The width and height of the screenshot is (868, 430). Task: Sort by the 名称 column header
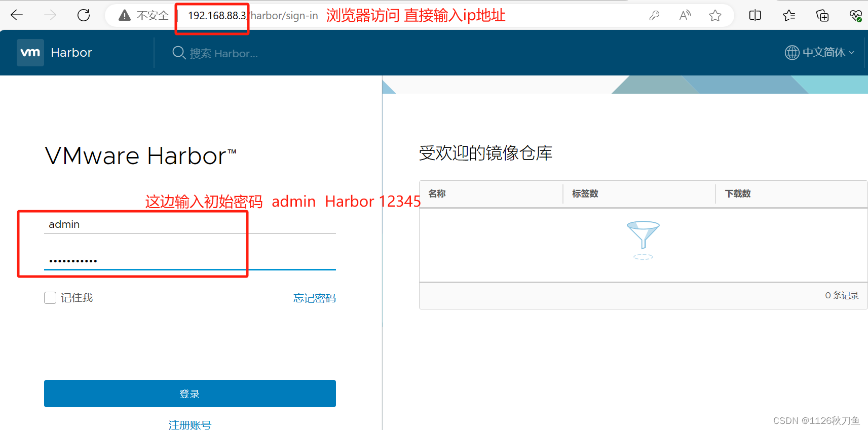437,193
